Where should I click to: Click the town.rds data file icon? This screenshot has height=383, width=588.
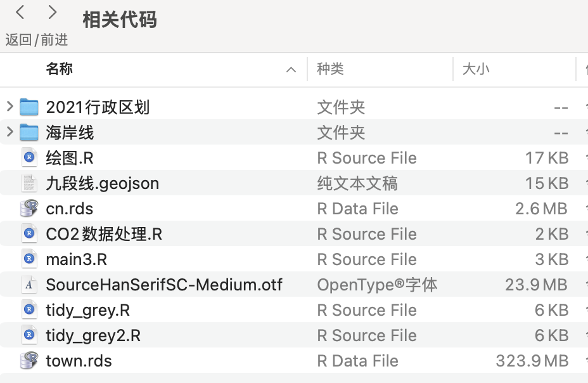[29, 361]
